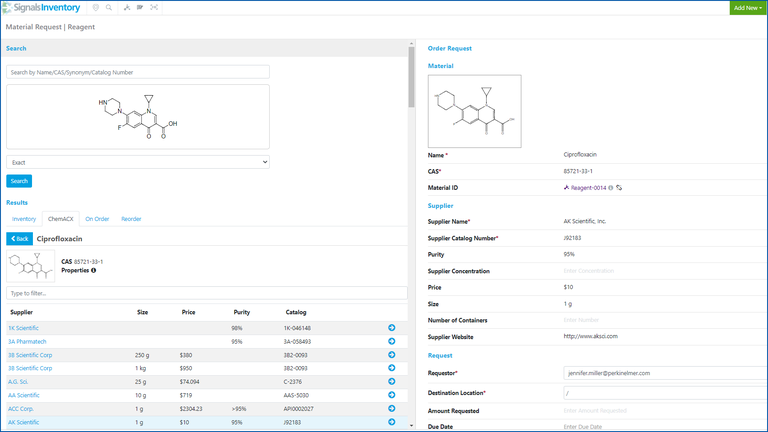Open the structure editor sketch box

pos(138,117)
